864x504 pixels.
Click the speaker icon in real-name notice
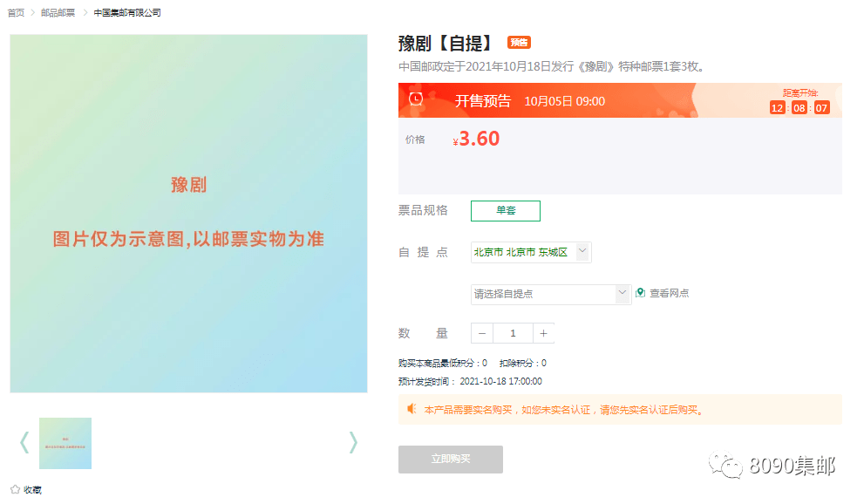click(x=412, y=409)
